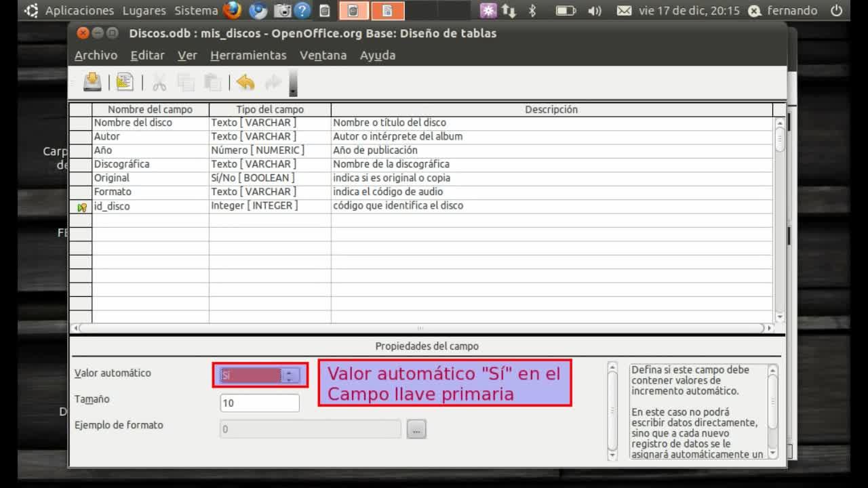This screenshot has height=488, width=868.
Task: Open the Sistema panel menu
Action: tap(196, 10)
